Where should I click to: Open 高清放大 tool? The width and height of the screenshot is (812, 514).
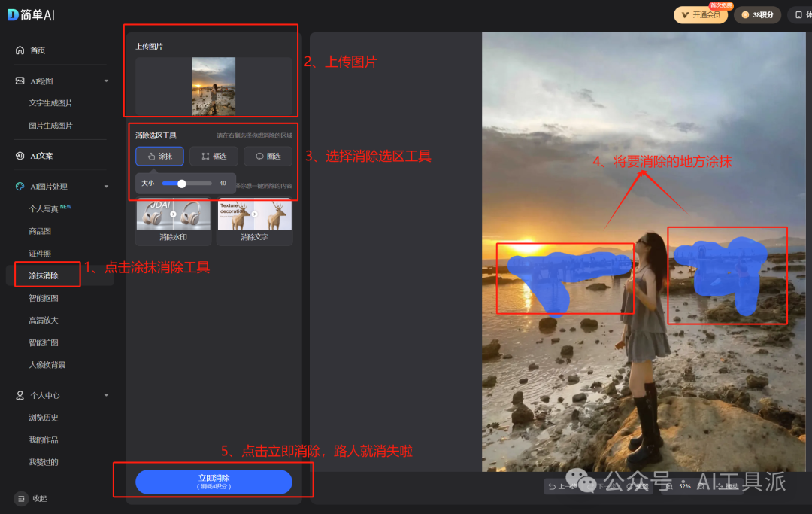(44, 320)
